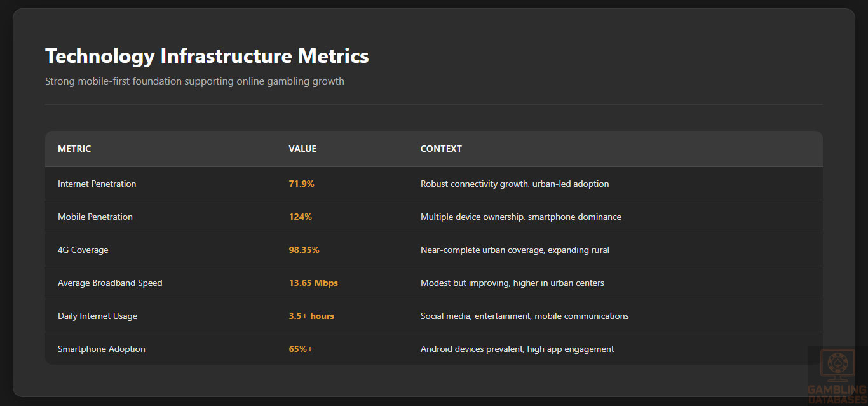Select the CONTEXT column header
This screenshot has height=406, width=868.
coord(441,149)
